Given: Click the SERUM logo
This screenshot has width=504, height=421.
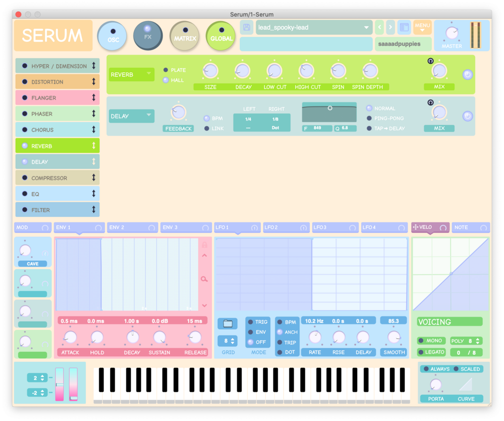Looking at the screenshot, I should tap(53, 36).
